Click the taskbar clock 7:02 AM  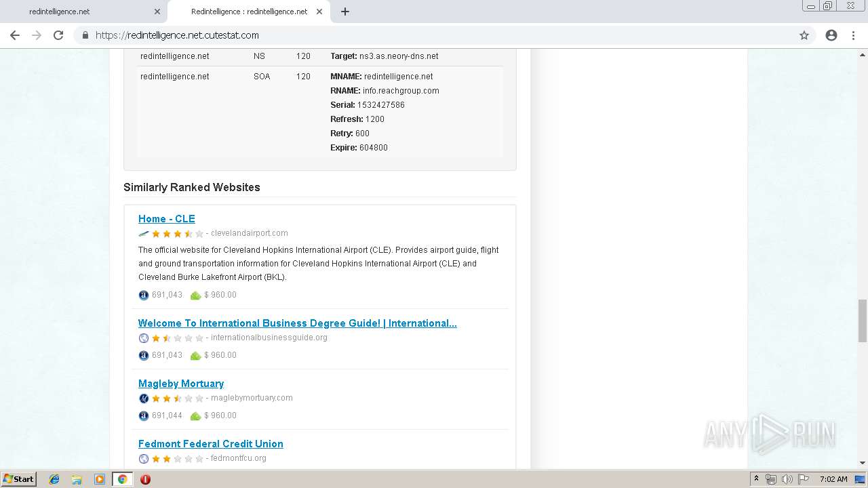click(833, 479)
